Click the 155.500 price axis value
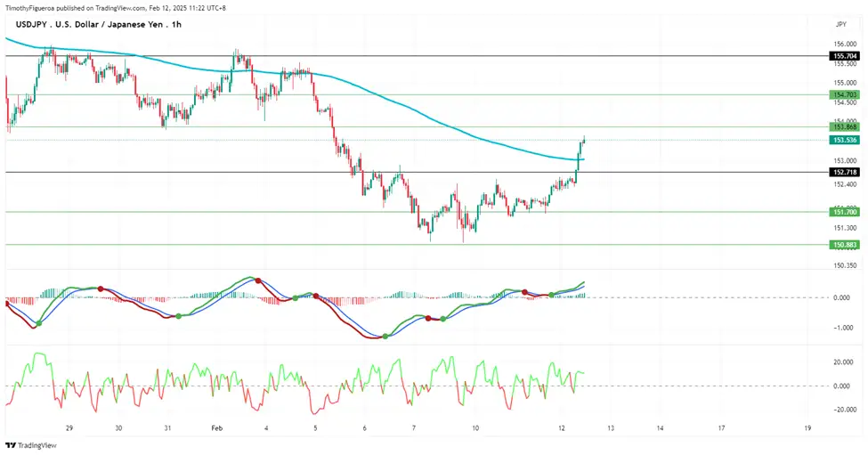 coord(845,63)
